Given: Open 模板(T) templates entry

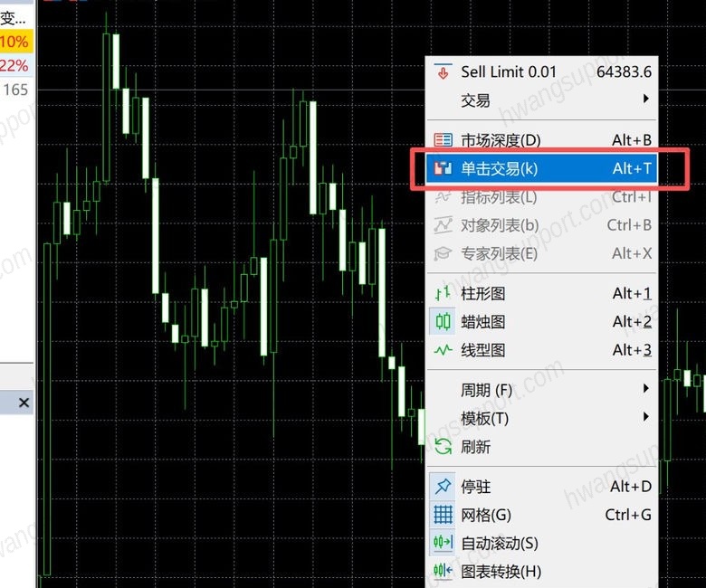Looking at the screenshot, I should pos(542,419).
